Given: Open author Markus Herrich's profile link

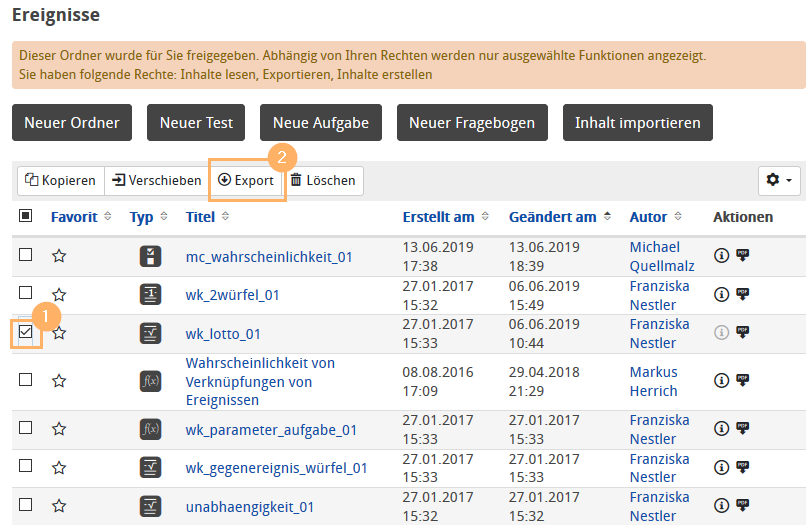Looking at the screenshot, I should point(654,381).
